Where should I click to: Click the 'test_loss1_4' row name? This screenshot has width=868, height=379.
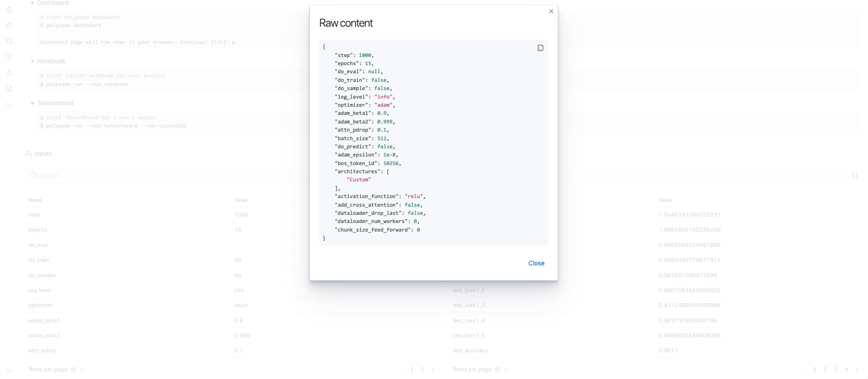click(x=469, y=321)
